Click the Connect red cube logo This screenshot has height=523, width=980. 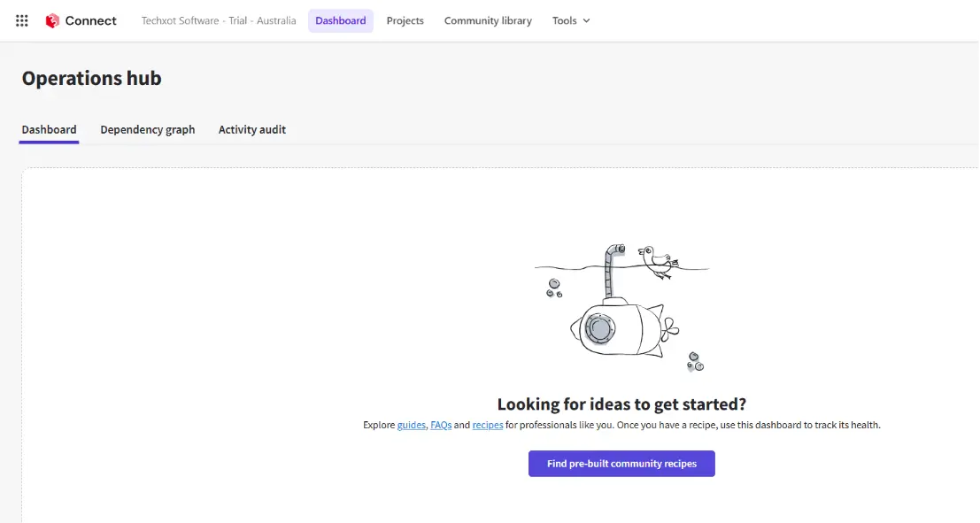[x=52, y=20]
